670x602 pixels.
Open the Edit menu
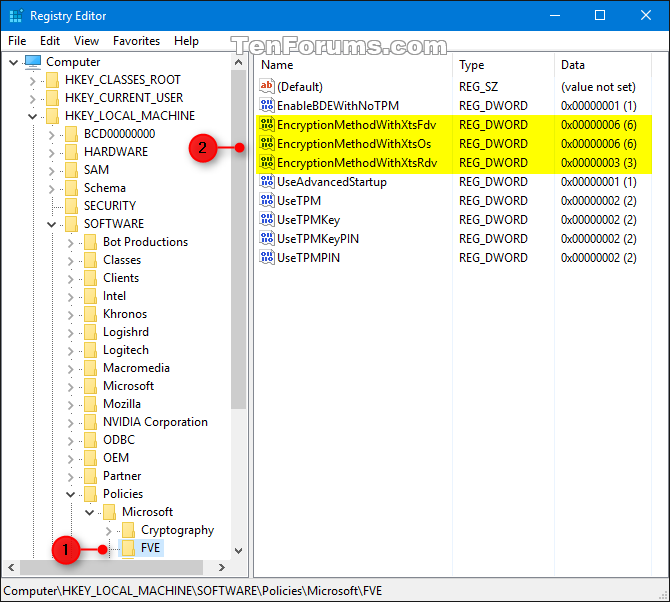[x=50, y=41]
